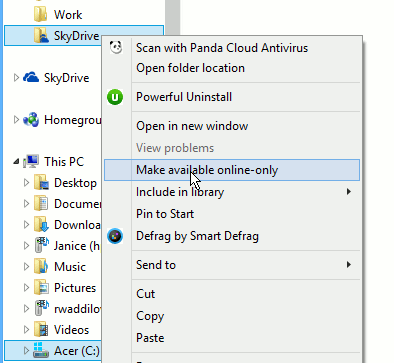Screen dimensions: 394x363
Task: Select the Acer (C:) label
Action: [77, 351]
